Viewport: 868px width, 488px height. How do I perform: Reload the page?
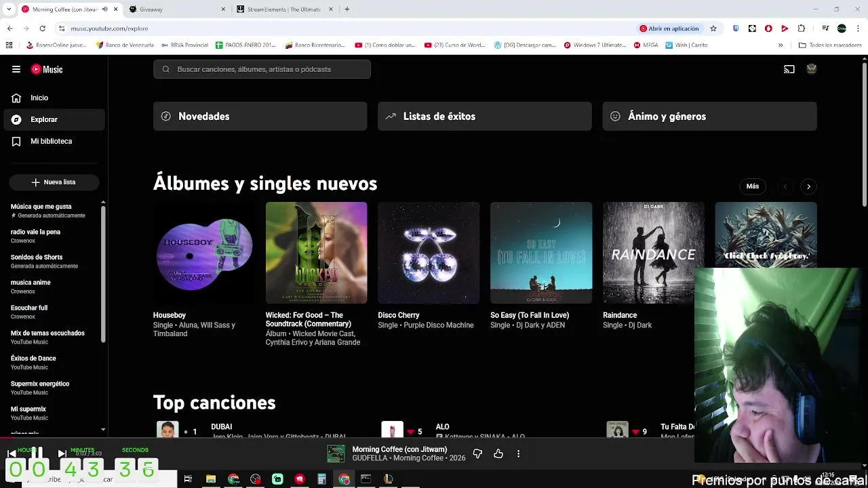click(42, 28)
